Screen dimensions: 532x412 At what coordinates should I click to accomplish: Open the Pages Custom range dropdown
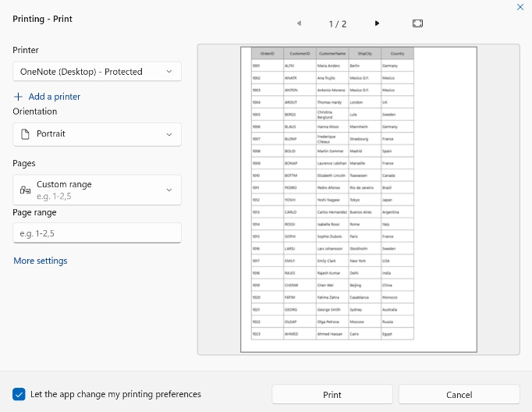pos(97,190)
